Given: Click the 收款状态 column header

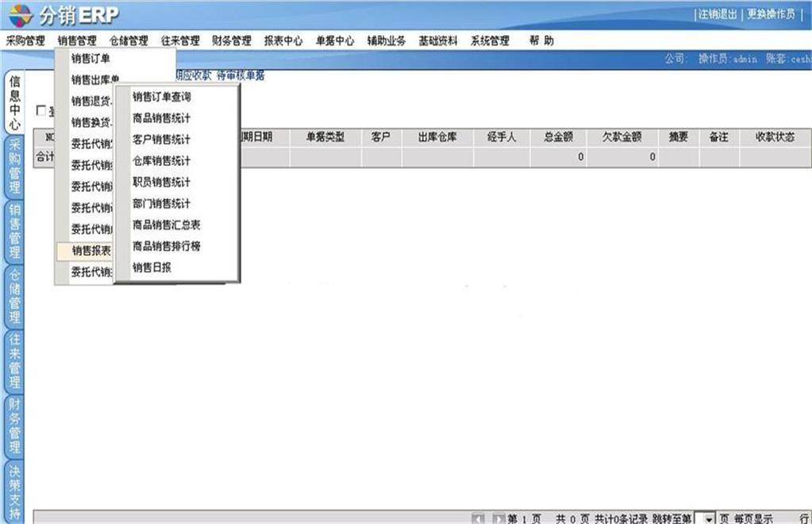Looking at the screenshot, I should pyautogui.click(x=775, y=137).
